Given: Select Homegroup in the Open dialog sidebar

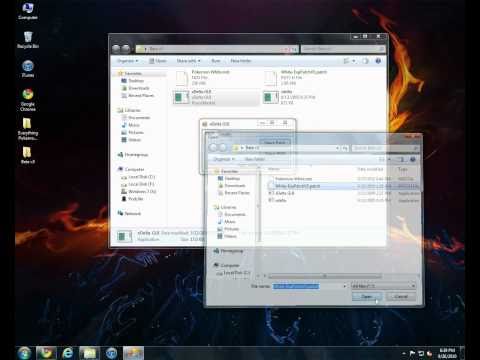Looking at the screenshot, I should click(228, 251).
